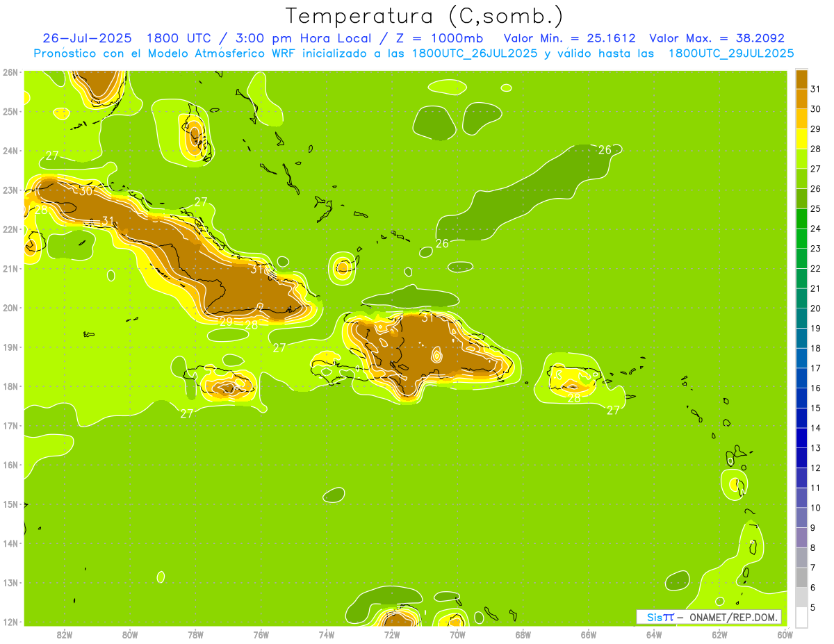Click legend scale value 5
Viewport: 834px width, 644px height.
pos(813,607)
